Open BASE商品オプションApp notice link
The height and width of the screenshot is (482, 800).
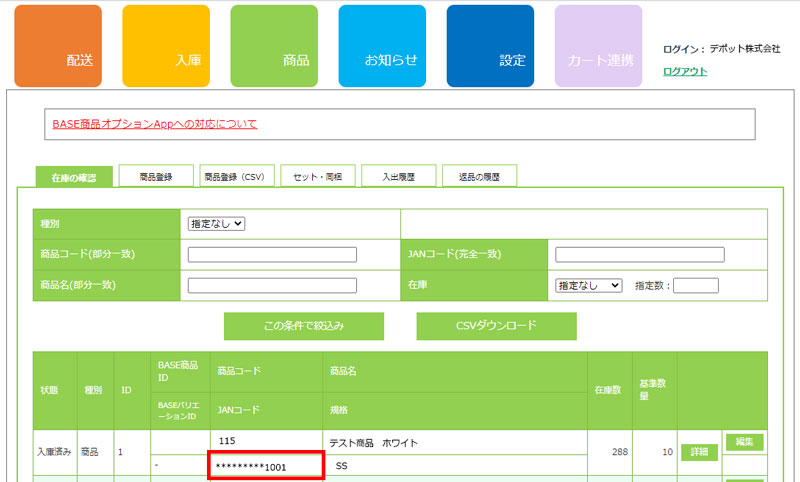pyautogui.click(x=154, y=124)
